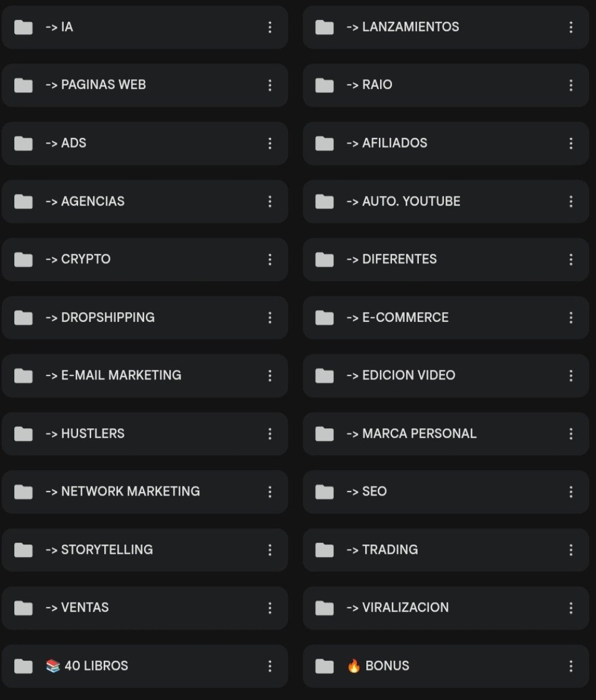Open more options for the IA folder

coord(270,27)
